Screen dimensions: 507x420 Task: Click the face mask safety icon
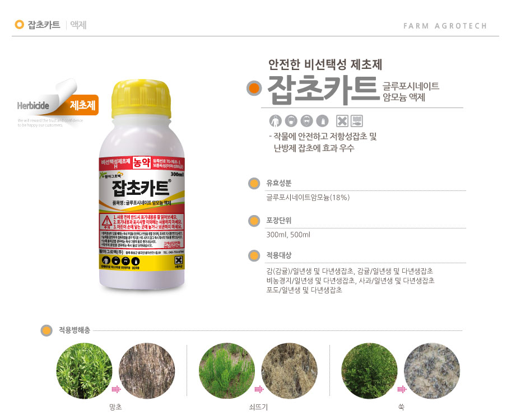[x=291, y=122]
